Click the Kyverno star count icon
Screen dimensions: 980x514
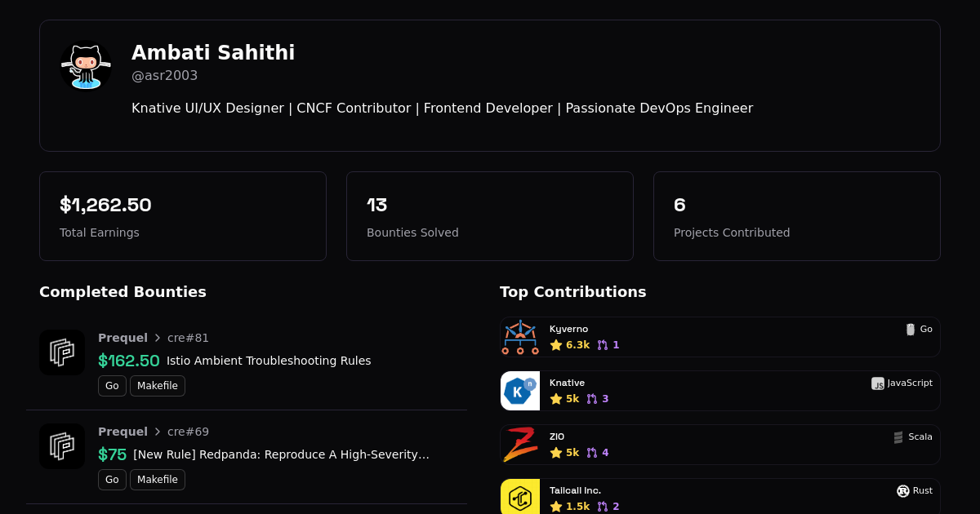point(556,345)
